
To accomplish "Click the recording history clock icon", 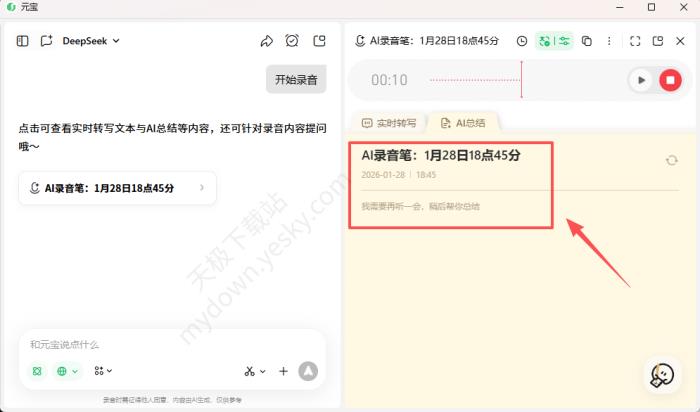I will point(521,41).
